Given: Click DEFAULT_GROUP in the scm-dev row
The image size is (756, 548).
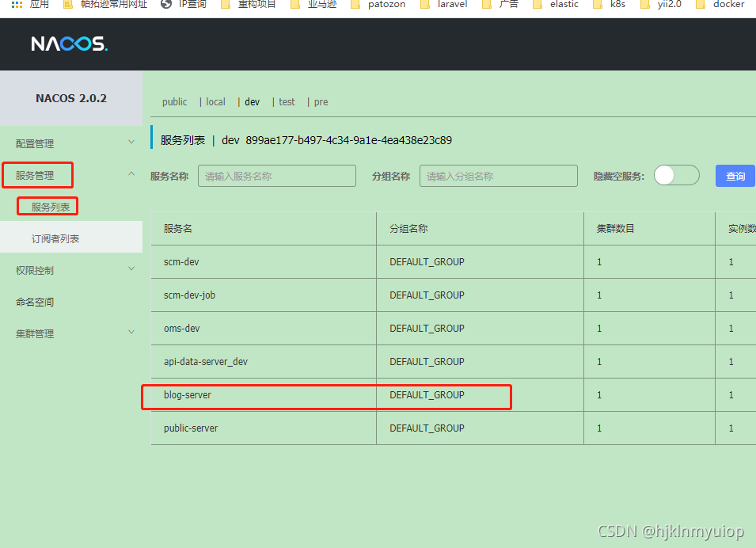Looking at the screenshot, I should click(427, 262).
